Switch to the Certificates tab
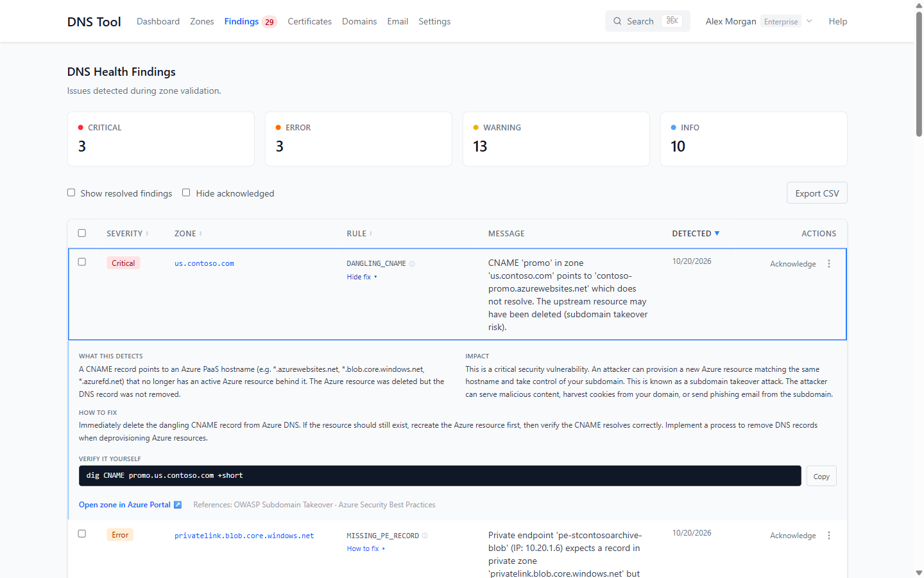Screen dimensions: 924x578 (310, 21)
